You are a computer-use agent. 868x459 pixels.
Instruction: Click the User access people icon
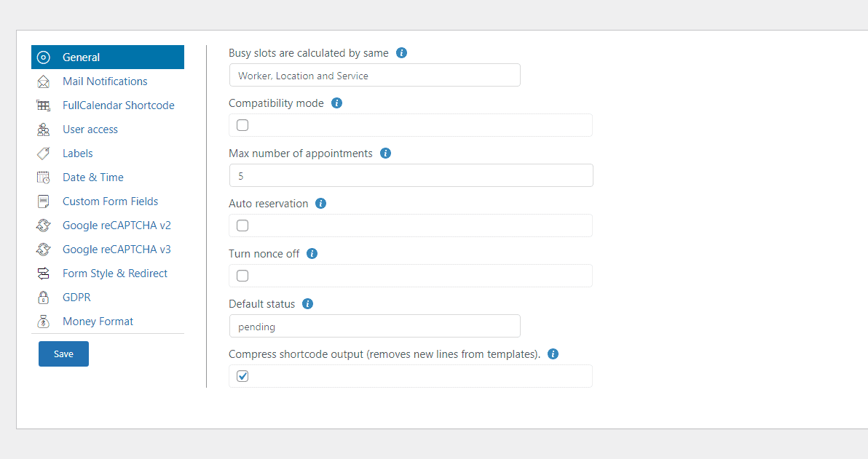click(44, 129)
